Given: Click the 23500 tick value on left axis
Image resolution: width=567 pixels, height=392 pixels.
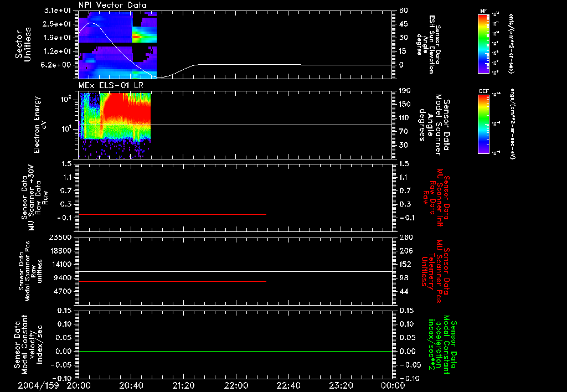Looking at the screenshot, I should tap(61, 237).
